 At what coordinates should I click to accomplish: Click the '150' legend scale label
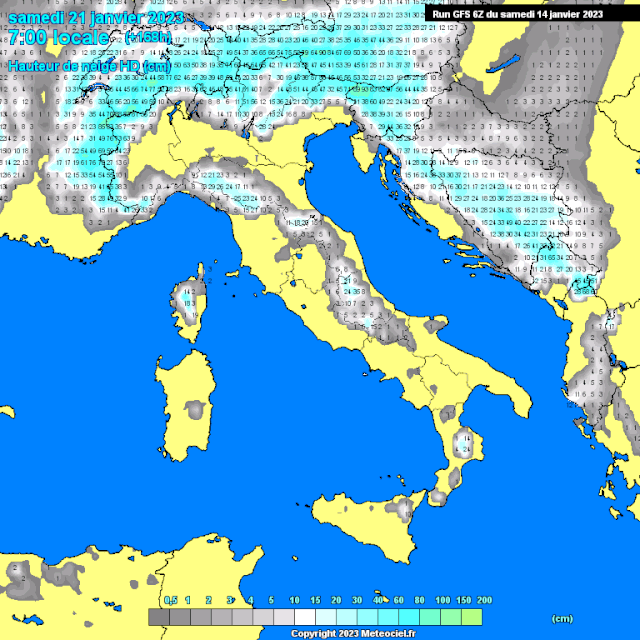click(463, 600)
